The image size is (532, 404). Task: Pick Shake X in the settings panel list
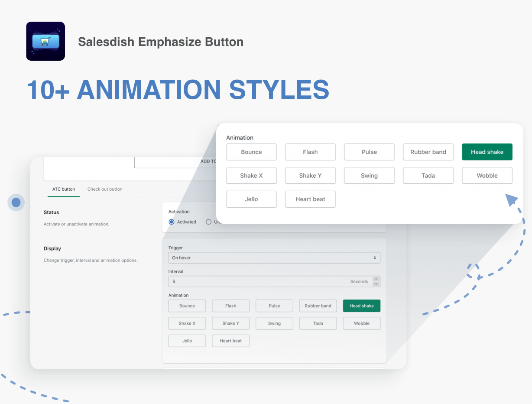[x=187, y=323]
